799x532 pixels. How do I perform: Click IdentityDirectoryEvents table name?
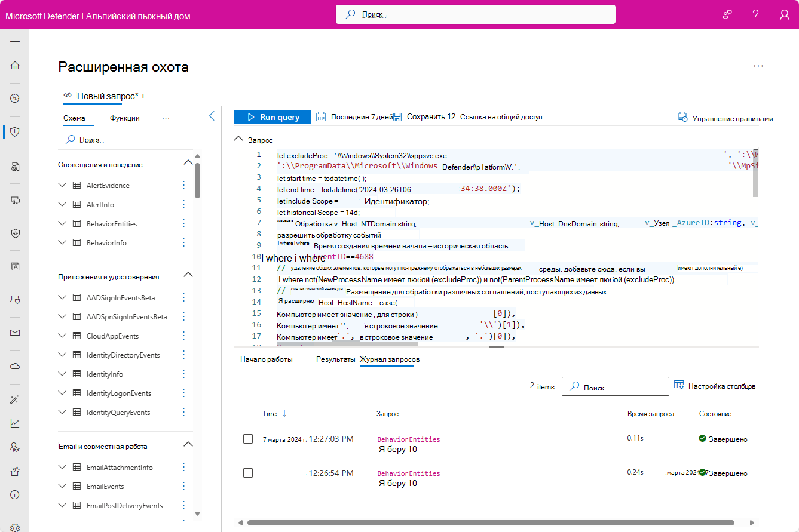click(123, 355)
